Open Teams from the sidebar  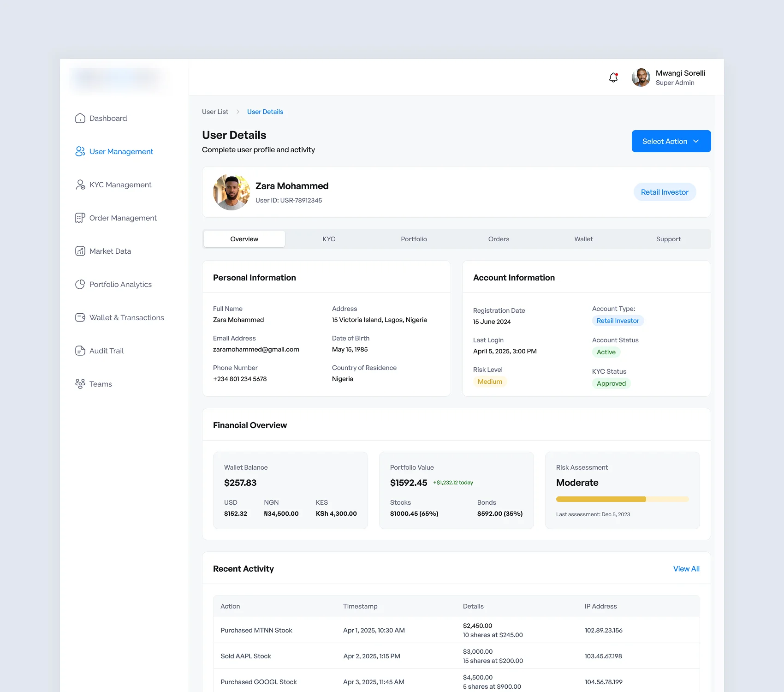point(101,384)
